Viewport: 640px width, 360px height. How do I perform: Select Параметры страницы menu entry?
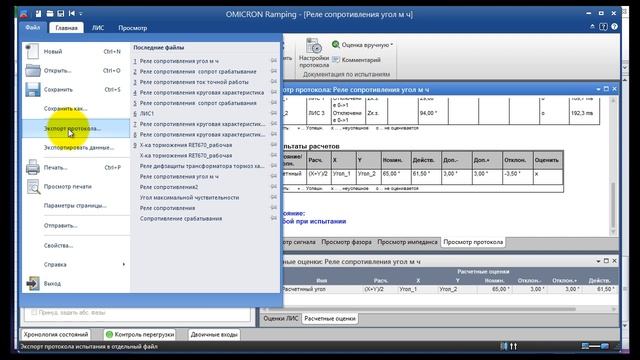tap(76, 206)
